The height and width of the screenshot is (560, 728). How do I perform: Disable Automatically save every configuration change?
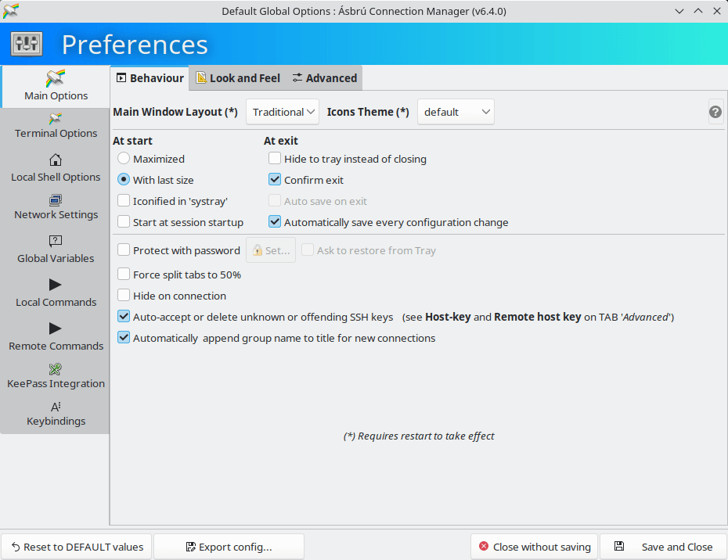275,222
